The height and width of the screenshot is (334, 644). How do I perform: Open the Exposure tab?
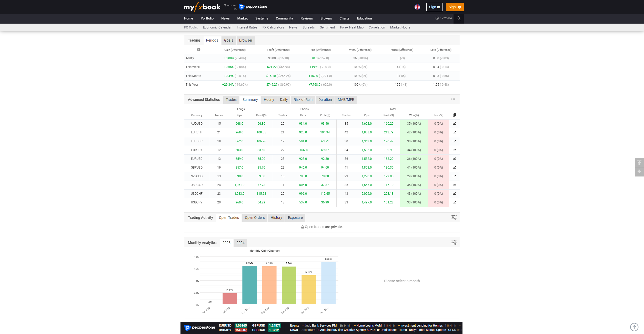point(295,218)
